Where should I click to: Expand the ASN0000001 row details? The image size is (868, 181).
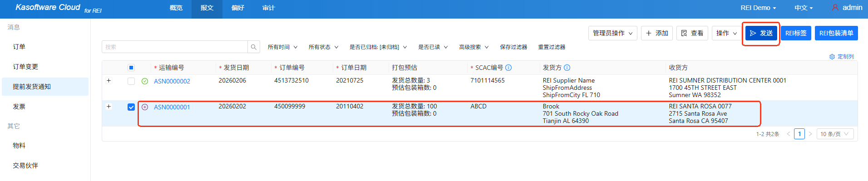click(x=109, y=107)
